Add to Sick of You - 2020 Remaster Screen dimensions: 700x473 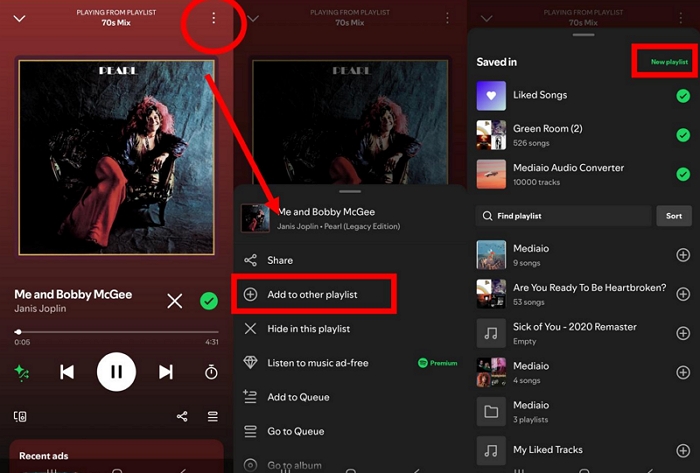[x=683, y=333]
